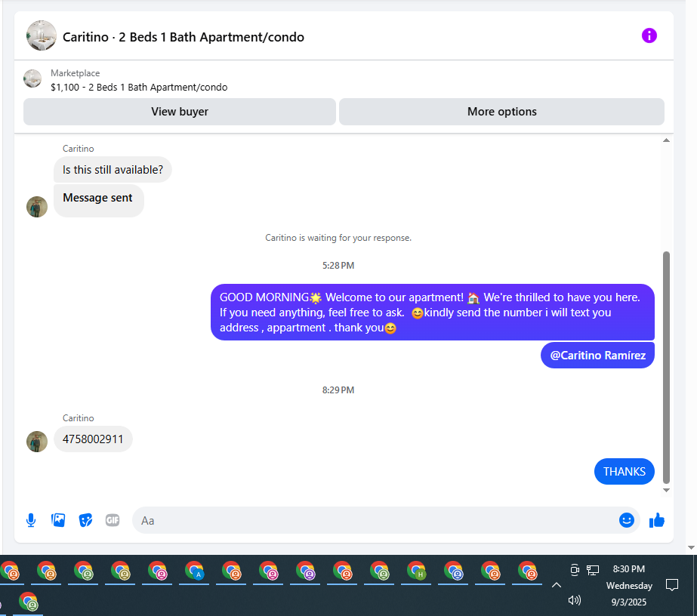Open the Windows notification center icon
Screen dimensions: 697x616
(x=671, y=584)
